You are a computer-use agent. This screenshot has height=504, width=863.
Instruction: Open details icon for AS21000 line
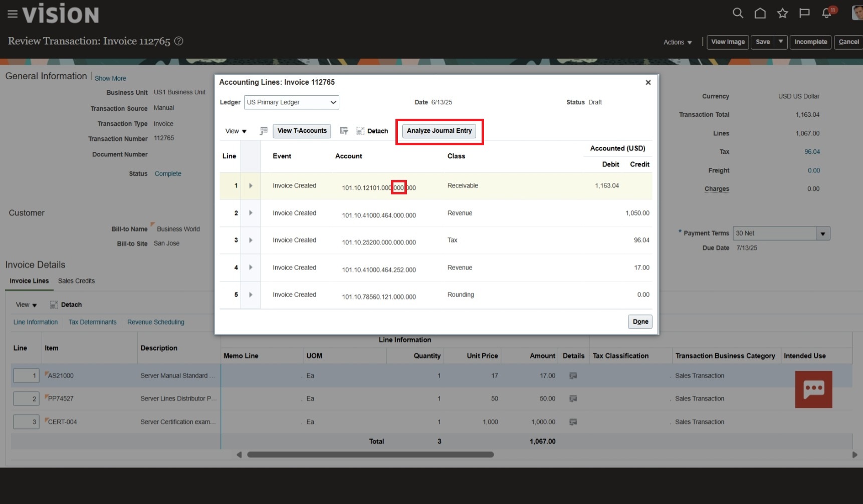[573, 376]
